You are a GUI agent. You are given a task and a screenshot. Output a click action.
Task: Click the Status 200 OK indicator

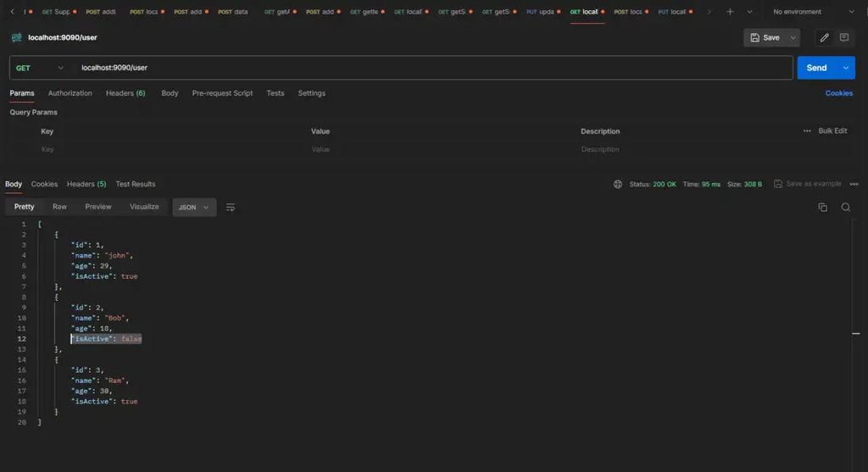click(653, 184)
